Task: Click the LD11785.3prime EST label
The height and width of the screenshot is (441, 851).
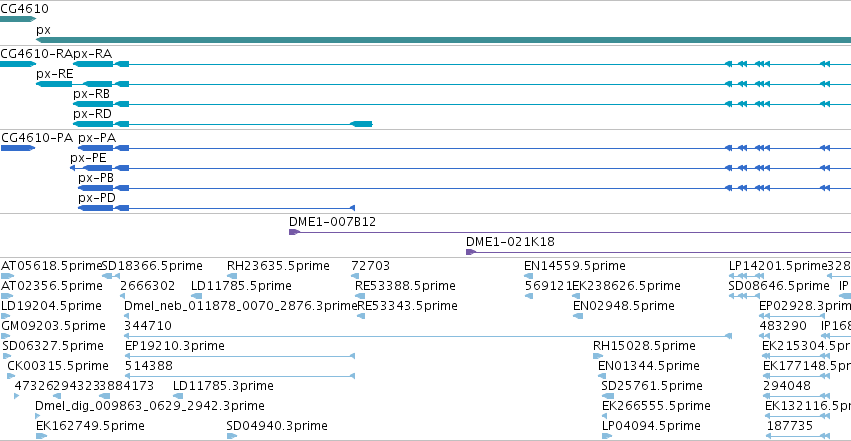Action: tap(223, 386)
